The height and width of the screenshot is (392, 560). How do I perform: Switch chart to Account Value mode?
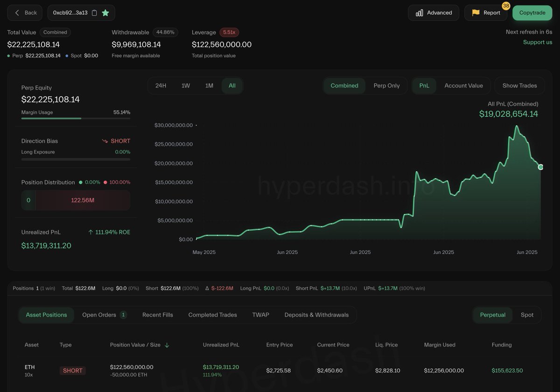tap(464, 85)
